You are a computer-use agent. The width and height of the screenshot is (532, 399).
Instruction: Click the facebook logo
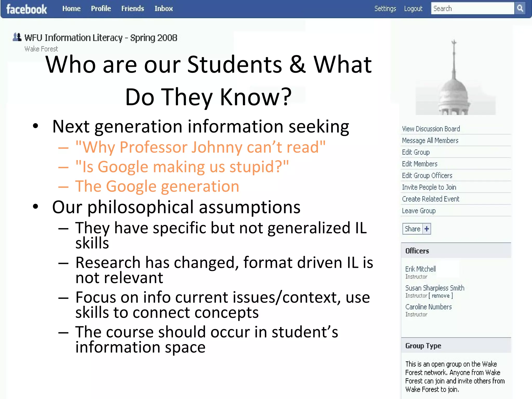coord(26,9)
